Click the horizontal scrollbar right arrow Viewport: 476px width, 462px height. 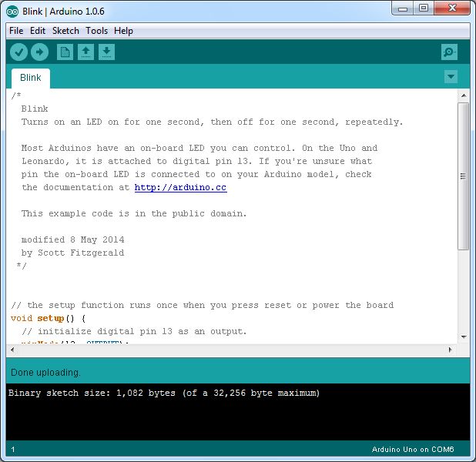pos(450,350)
